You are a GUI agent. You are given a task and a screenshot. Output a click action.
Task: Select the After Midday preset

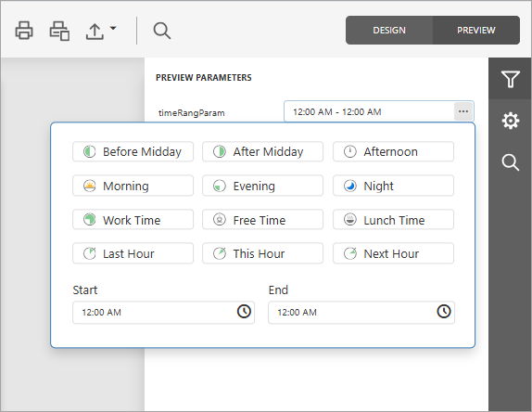(x=262, y=151)
